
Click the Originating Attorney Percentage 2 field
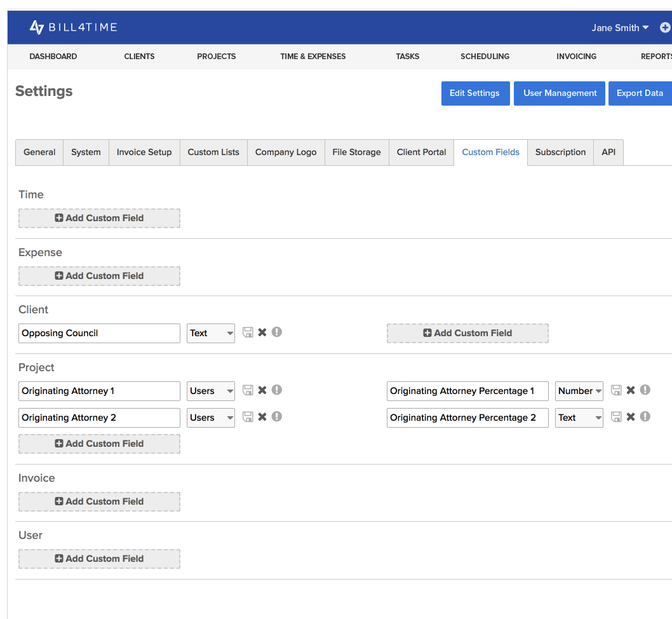pyautogui.click(x=467, y=418)
